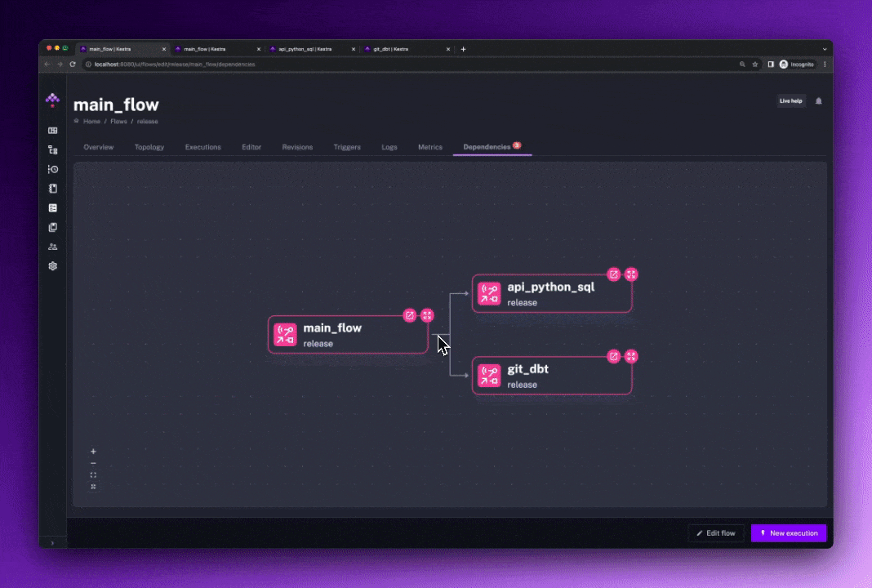The image size is (872, 588).
Task: Zoom out on the dependency graph
Action: coord(93,463)
